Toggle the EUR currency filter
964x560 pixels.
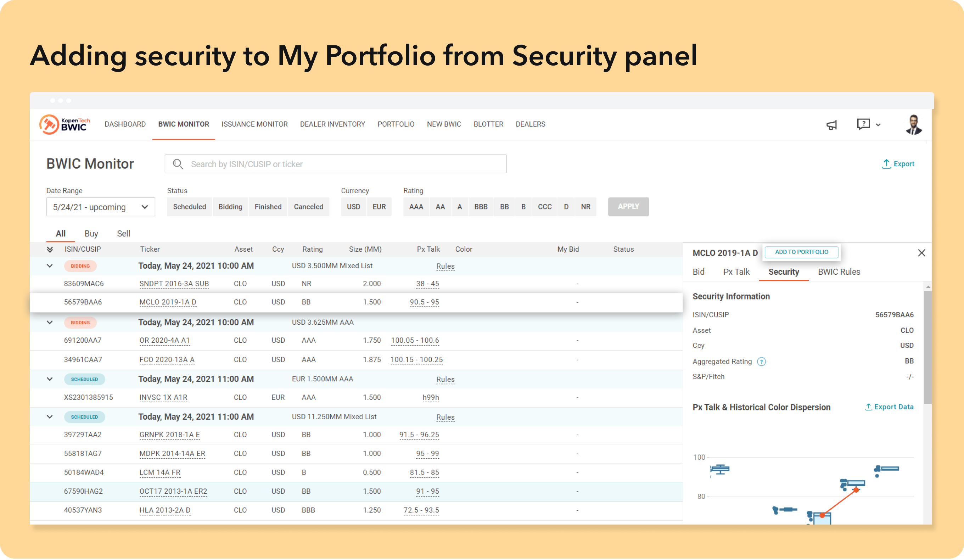pyautogui.click(x=379, y=207)
